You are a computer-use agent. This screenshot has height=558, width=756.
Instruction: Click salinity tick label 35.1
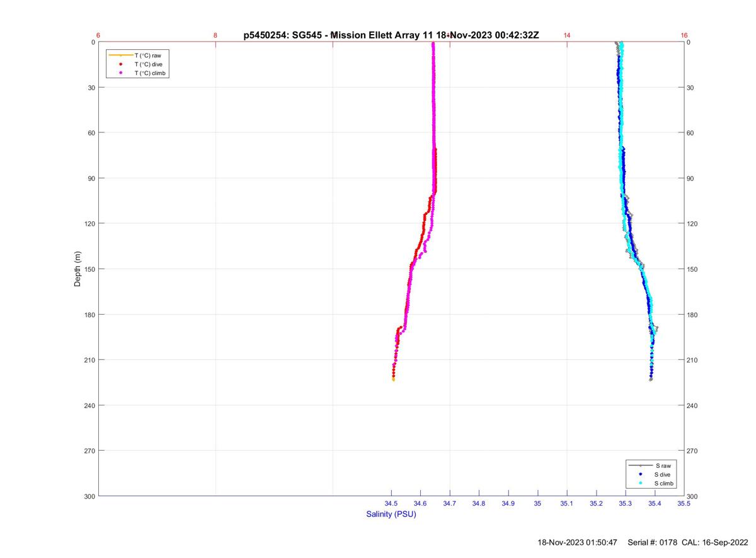pyautogui.click(x=567, y=504)
